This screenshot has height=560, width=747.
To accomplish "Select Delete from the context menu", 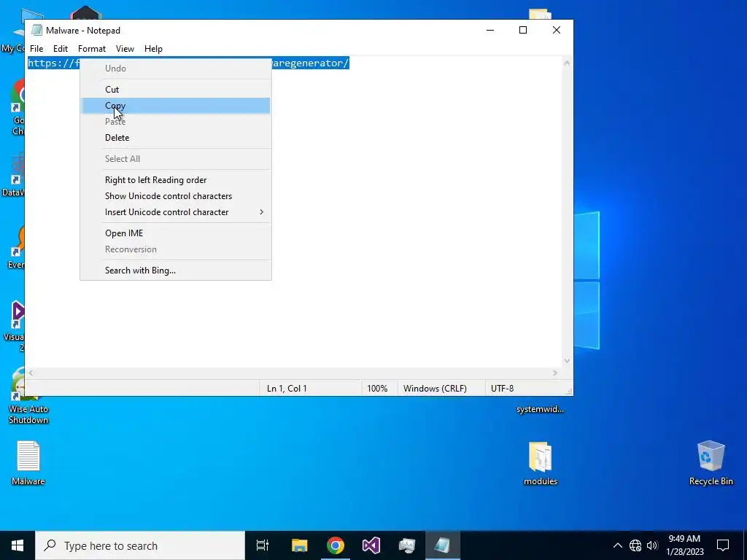I will (x=175, y=138).
